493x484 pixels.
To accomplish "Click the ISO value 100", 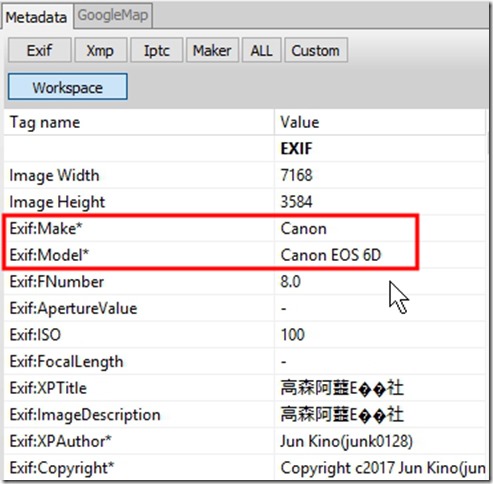I will tap(293, 335).
